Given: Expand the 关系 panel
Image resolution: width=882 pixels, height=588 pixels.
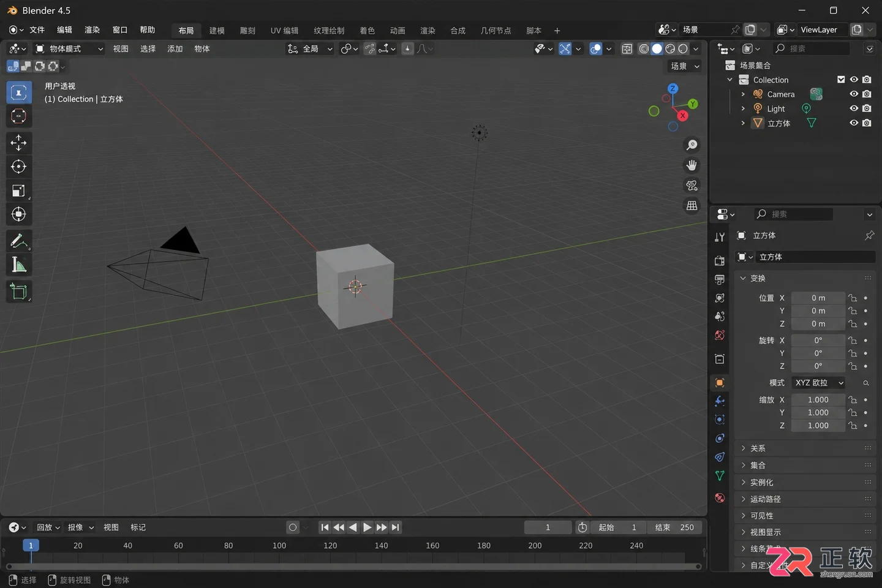Looking at the screenshot, I should (805, 448).
